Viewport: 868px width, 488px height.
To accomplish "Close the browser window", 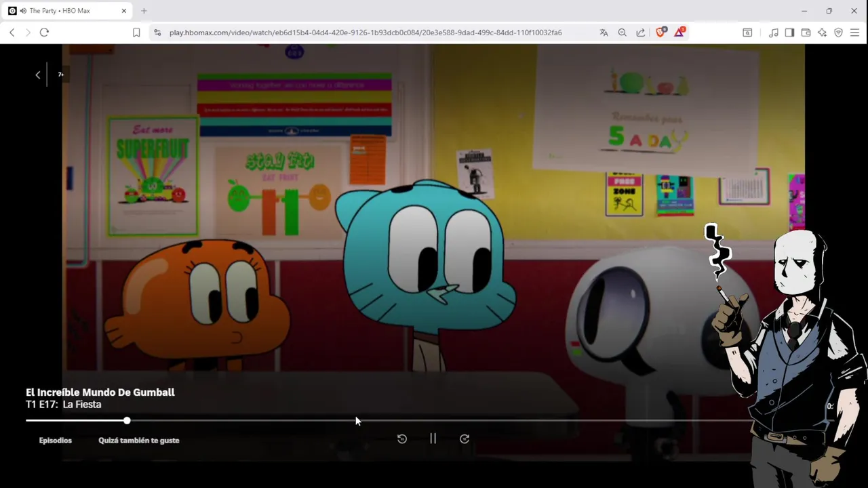I will 854,11.
